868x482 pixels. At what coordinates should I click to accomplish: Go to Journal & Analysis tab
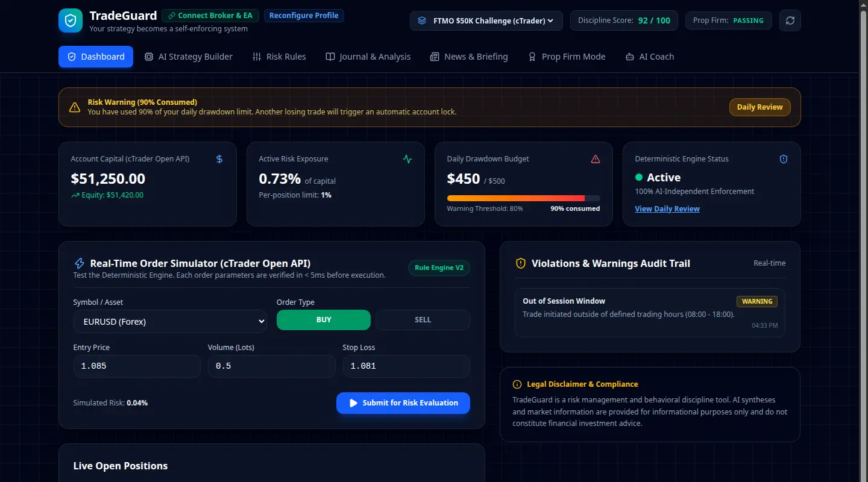click(368, 57)
